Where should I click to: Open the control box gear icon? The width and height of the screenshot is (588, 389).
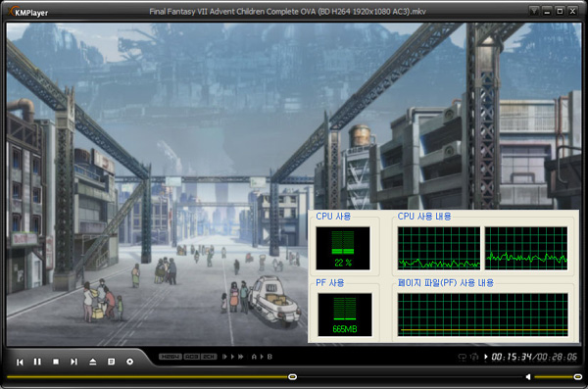[x=129, y=362]
